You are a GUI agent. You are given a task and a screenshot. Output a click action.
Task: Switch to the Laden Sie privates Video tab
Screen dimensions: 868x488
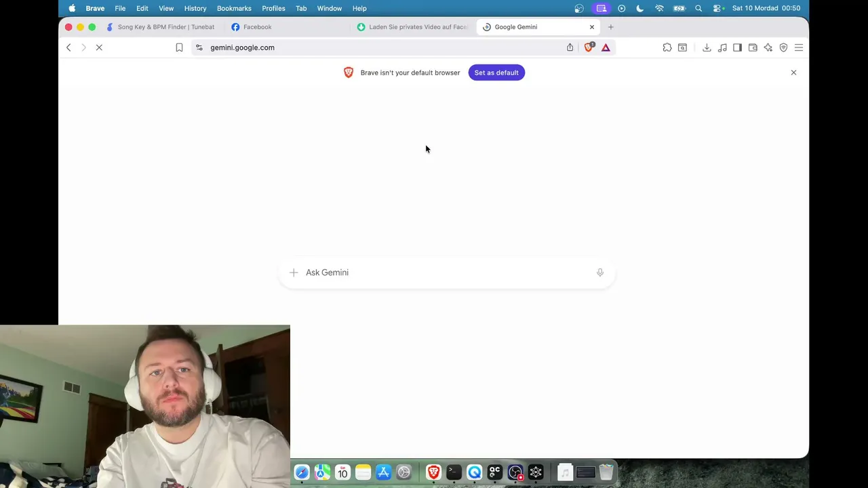412,27
